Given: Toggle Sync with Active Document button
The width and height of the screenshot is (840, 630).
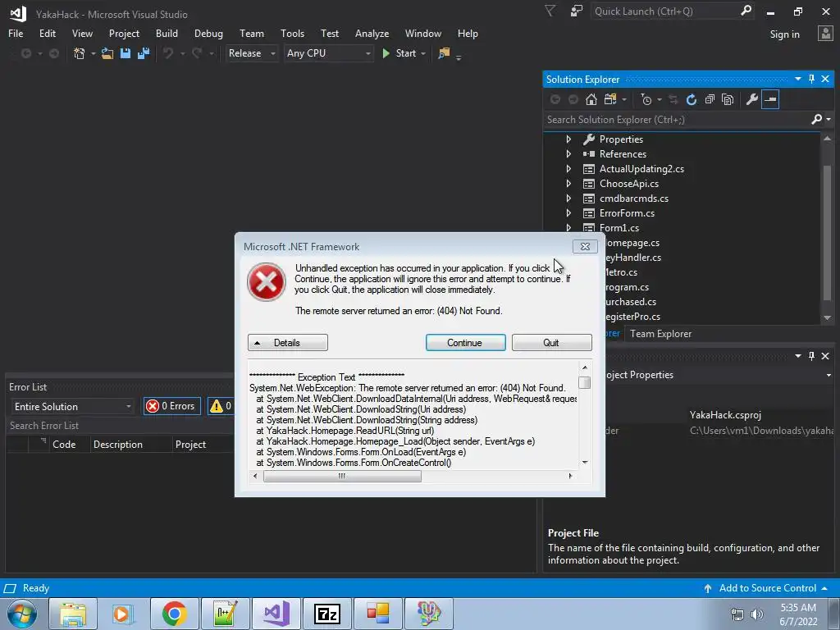Looking at the screenshot, I should tap(673, 99).
